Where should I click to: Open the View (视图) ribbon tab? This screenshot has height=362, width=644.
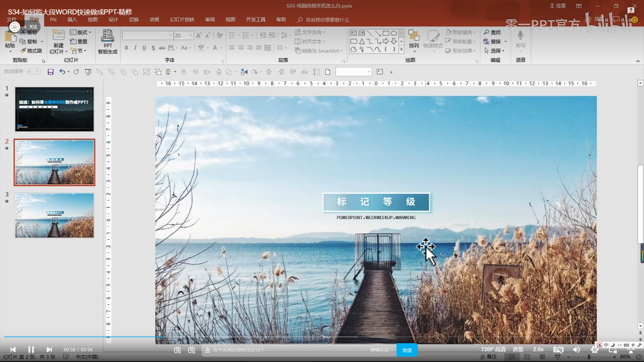[230, 19]
